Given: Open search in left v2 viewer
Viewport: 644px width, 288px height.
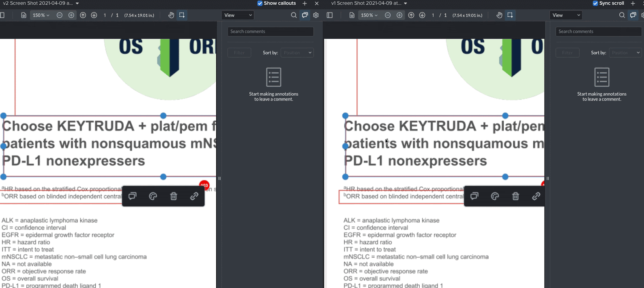Looking at the screenshot, I should pyautogui.click(x=294, y=15).
